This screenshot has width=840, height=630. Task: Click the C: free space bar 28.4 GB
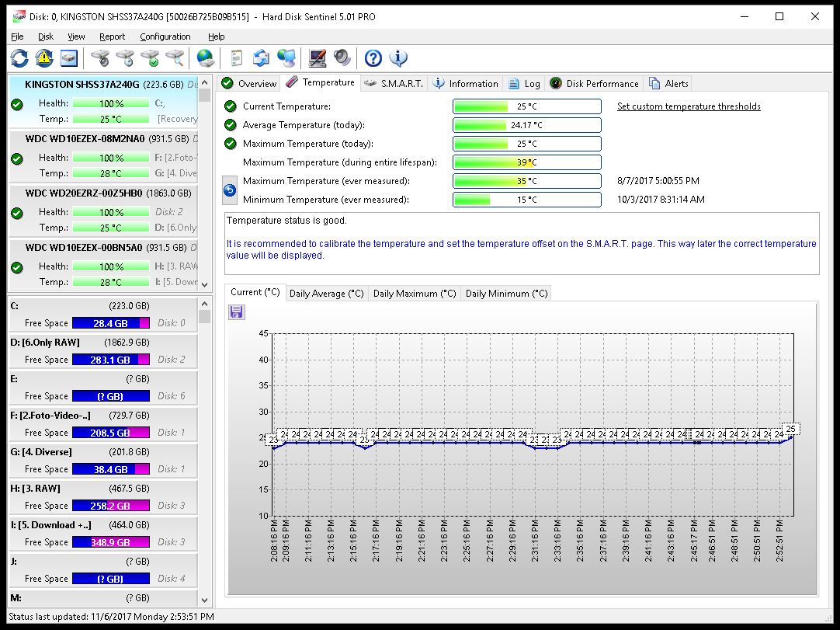pos(111,323)
